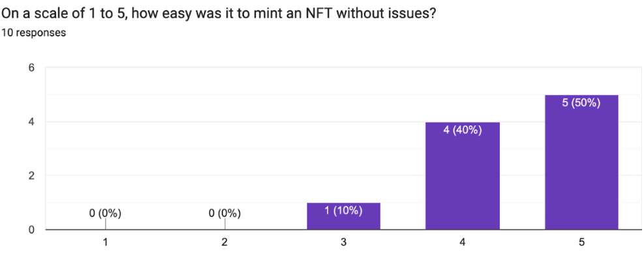Click y-axis value 4
The width and height of the screenshot is (644, 259).
click(31, 122)
